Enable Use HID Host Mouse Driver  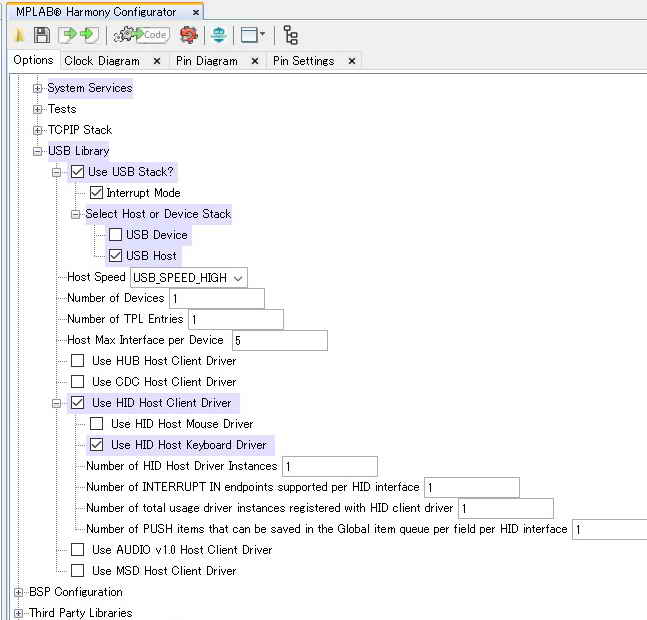click(x=96, y=424)
